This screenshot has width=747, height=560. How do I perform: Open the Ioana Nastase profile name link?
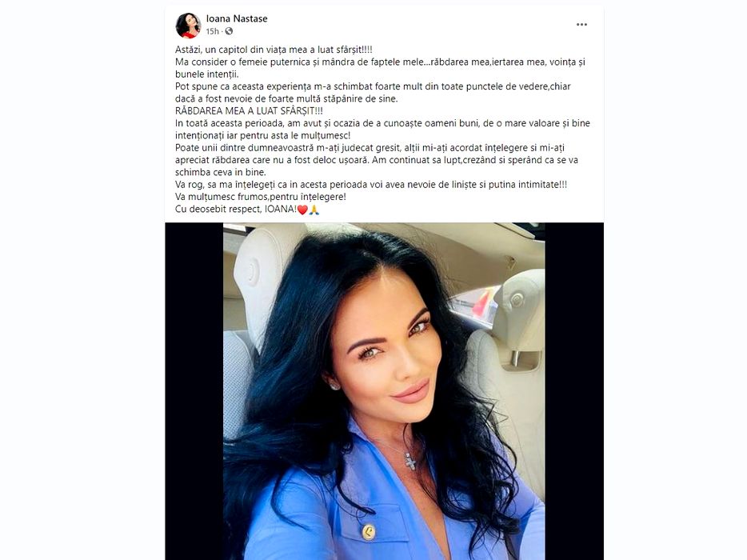click(x=237, y=18)
